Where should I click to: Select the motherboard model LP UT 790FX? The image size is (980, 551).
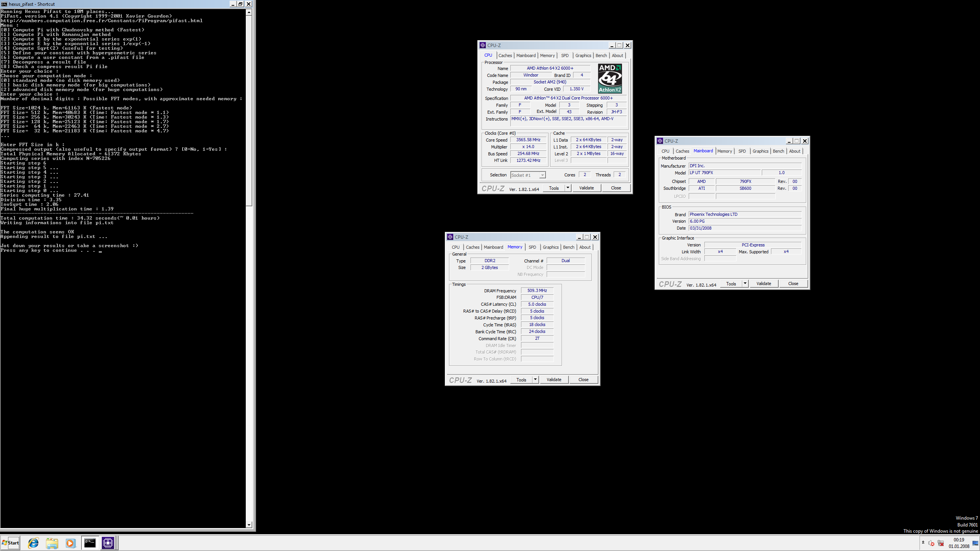coord(725,173)
